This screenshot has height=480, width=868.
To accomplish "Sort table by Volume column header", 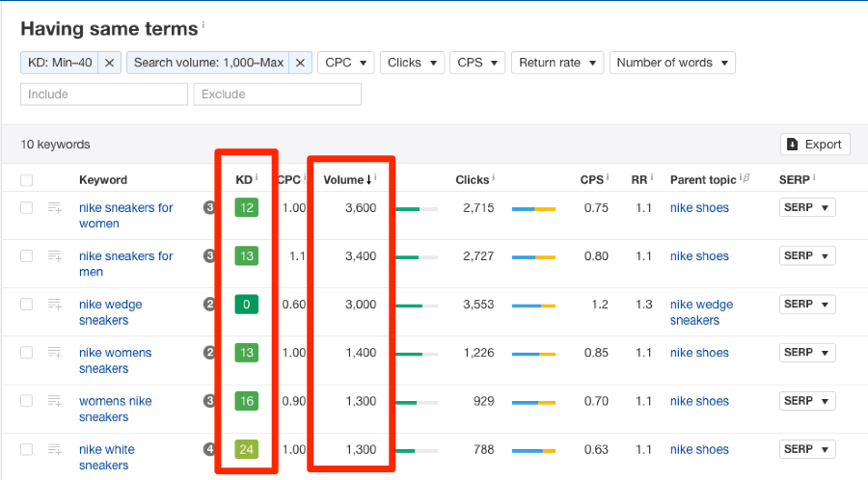I will [x=346, y=179].
